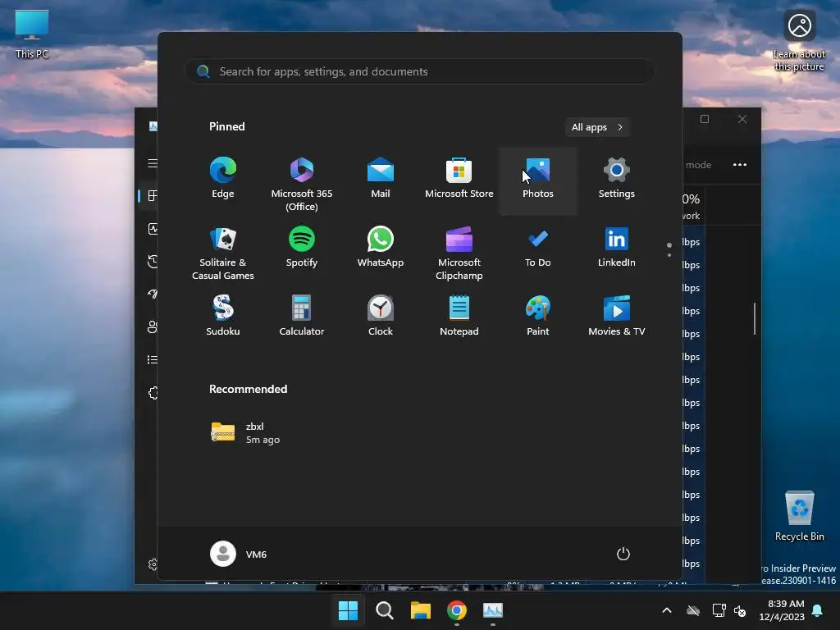Open the Clock app

point(381,316)
